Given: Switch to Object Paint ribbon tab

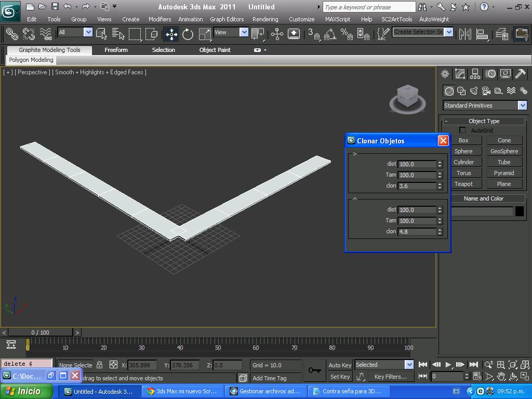Looking at the screenshot, I should pos(215,50).
